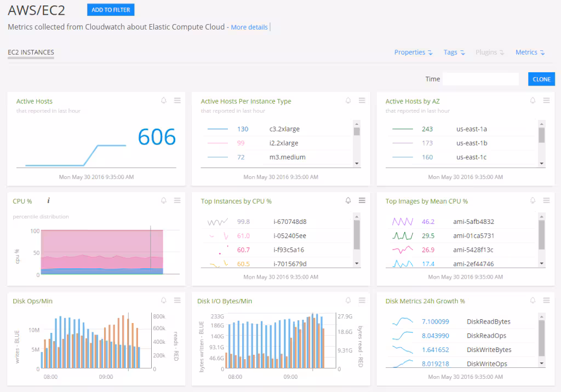Click the alert bell on Disk I/O Bytes/Min
Image resolution: width=561 pixels, height=392 pixels.
pyautogui.click(x=348, y=300)
